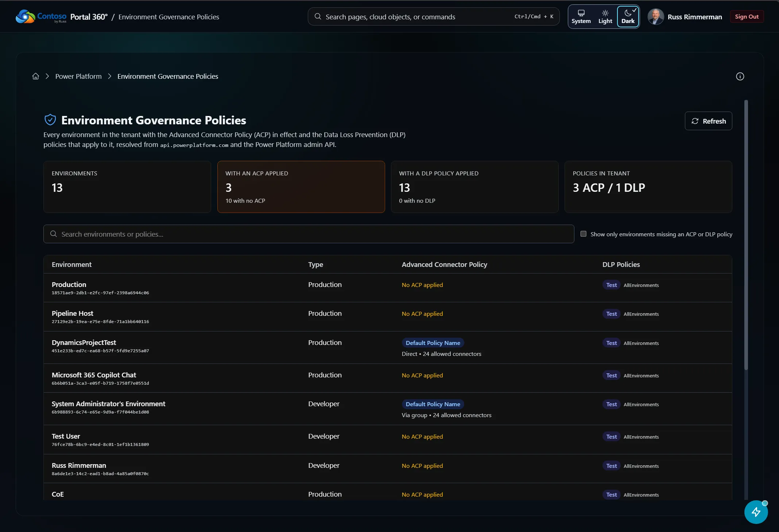
Task: Click the Advanced Connector Policy column header
Action: [444, 264]
